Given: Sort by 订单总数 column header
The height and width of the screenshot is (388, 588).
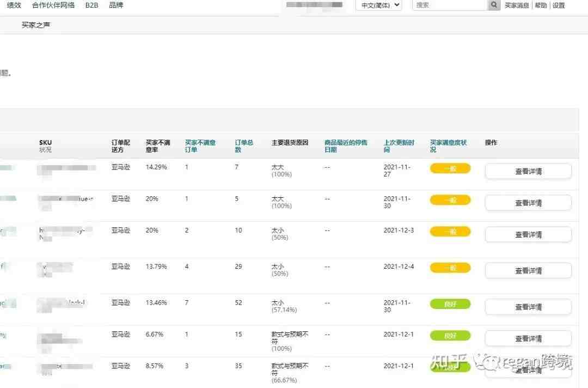Looking at the screenshot, I should [x=244, y=146].
